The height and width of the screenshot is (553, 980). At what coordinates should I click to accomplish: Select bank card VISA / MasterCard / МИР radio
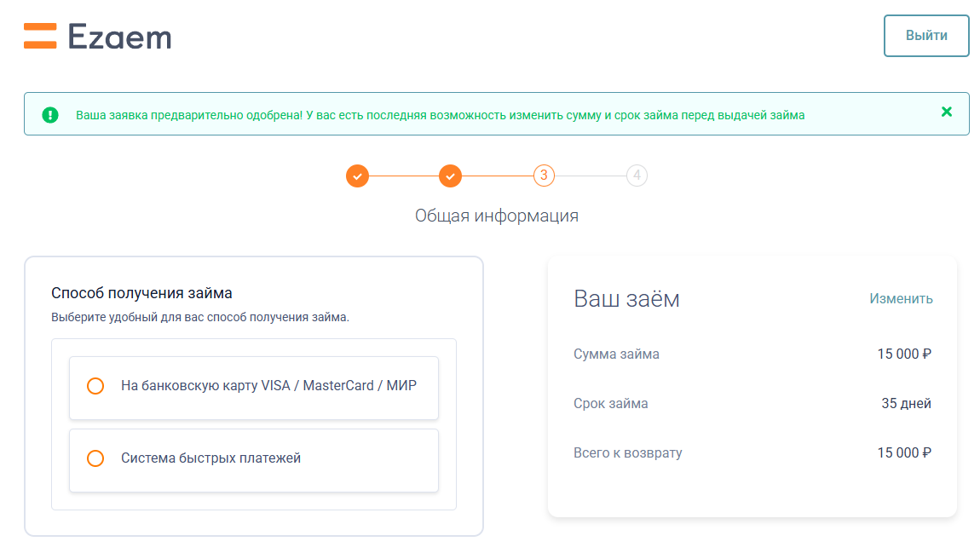coord(95,386)
